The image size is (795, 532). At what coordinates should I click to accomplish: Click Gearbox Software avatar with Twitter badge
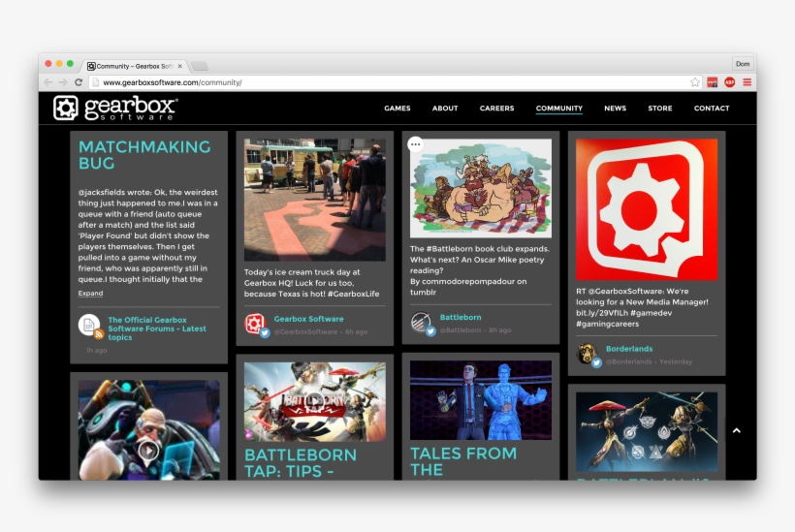255,325
